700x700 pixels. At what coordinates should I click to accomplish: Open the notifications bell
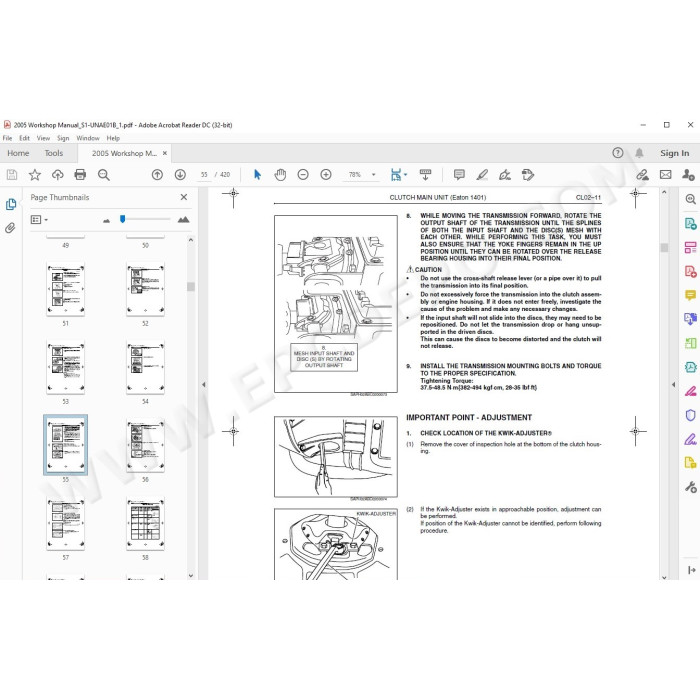[x=639, y=153]
